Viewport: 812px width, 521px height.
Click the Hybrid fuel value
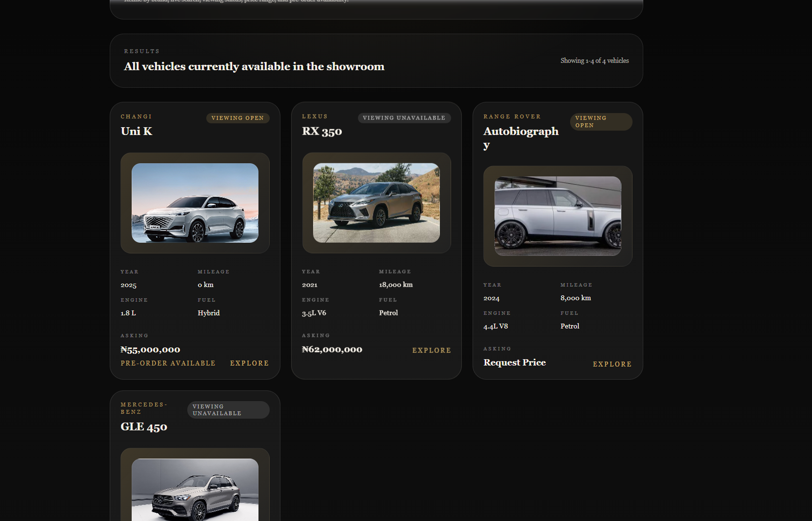(209, 313)
